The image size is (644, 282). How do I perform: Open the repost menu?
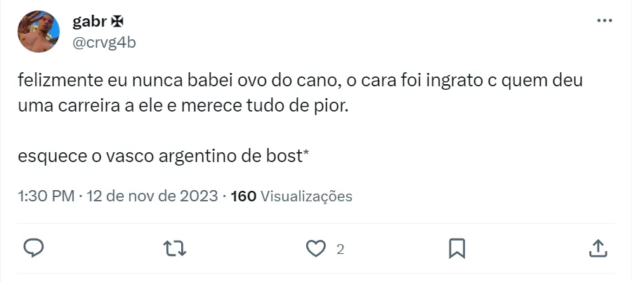coord(173,248)
